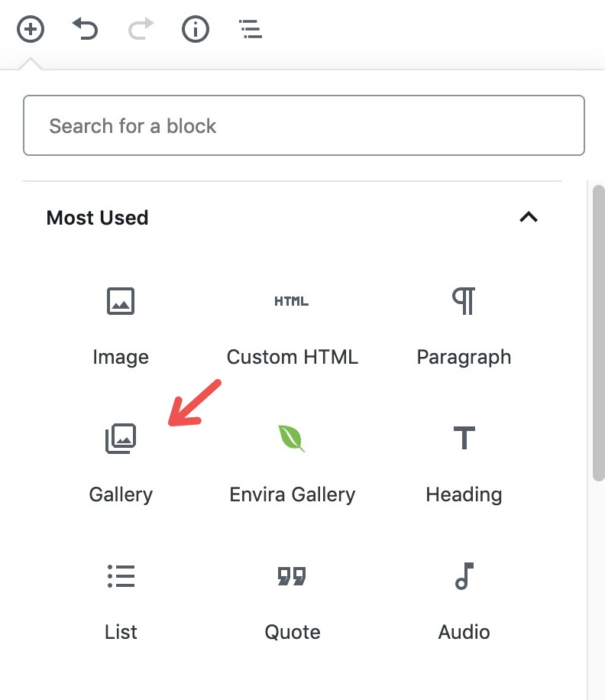Insert a Custom HTML block
The width and height of the screenshot is (605, 700).
coord(293,326)
